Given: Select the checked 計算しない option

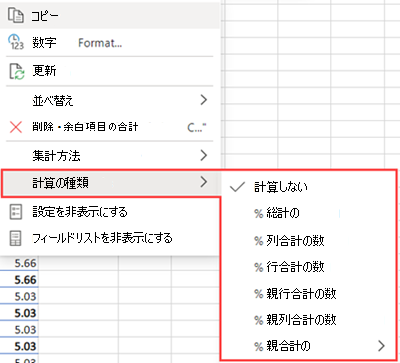Looking at the screenshot, I should pyautogui.click(x=308, y=187).
